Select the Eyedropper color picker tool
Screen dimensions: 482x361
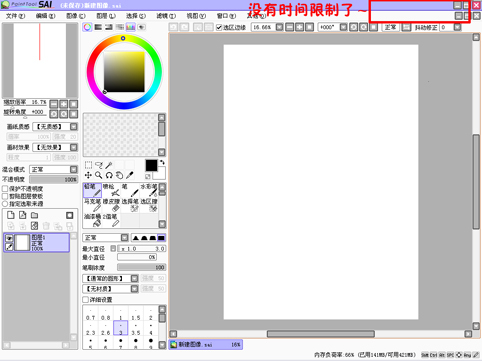[129, 175]
